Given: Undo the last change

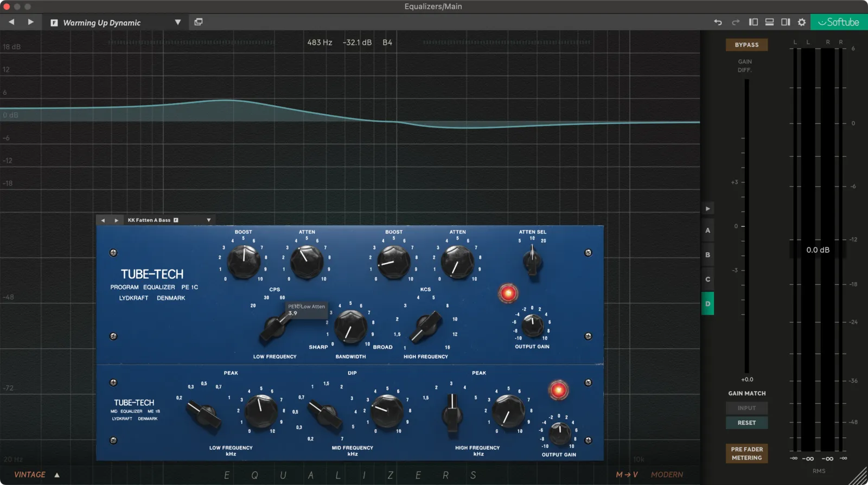Looking at the screenshot, I should click(718, 22).
